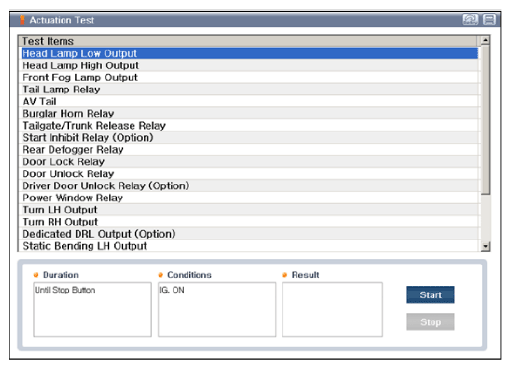Pick the AV Tail test item

click(249, 101)
